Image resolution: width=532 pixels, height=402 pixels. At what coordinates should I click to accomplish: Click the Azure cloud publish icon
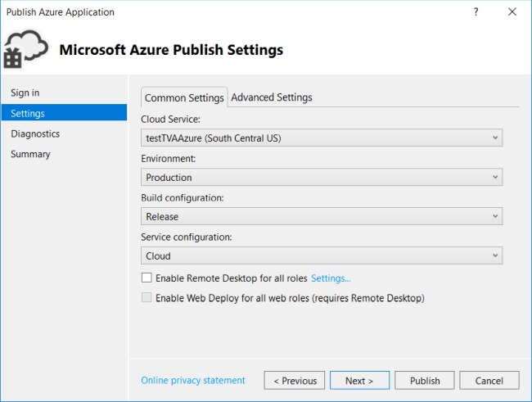(x=26, y=49)
